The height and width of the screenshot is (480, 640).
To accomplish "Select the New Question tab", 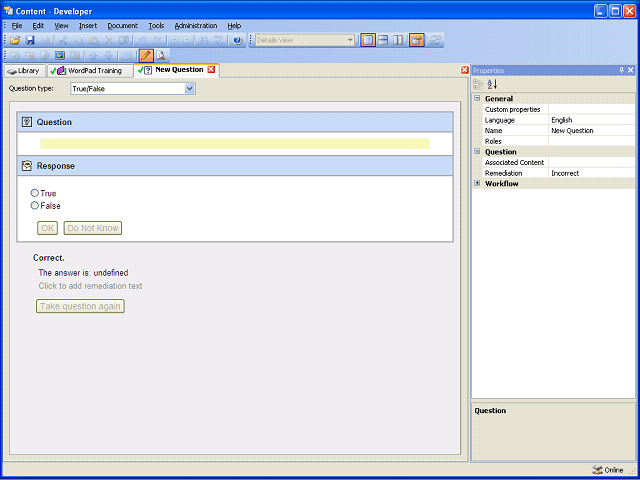I will (174, 70).
